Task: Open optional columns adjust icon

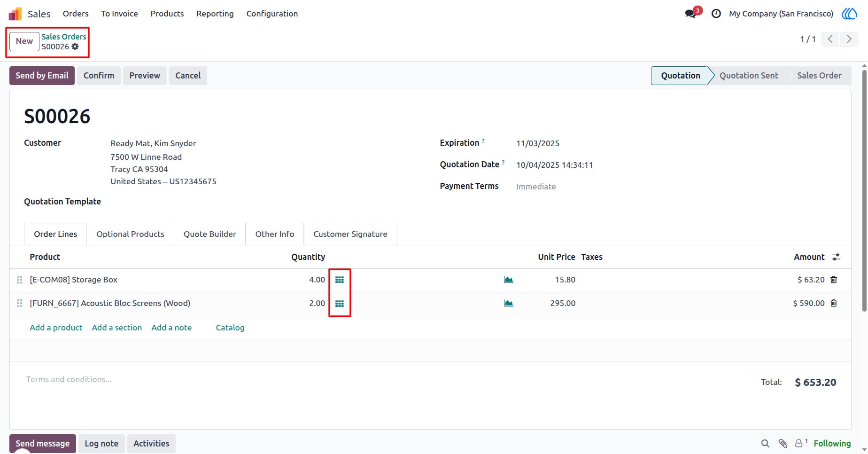Action: 836,257
